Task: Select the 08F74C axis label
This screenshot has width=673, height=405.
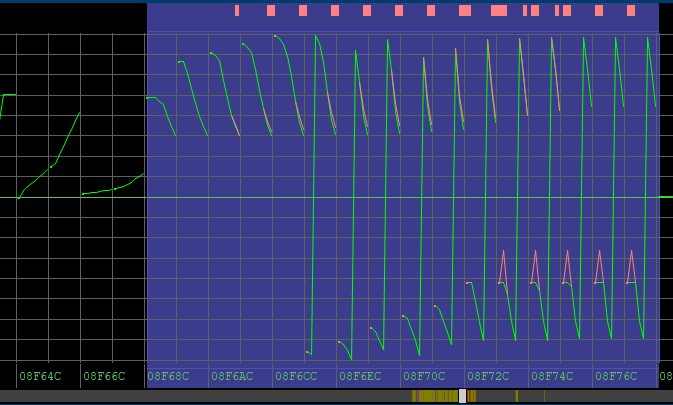Action: pos(552,376)
